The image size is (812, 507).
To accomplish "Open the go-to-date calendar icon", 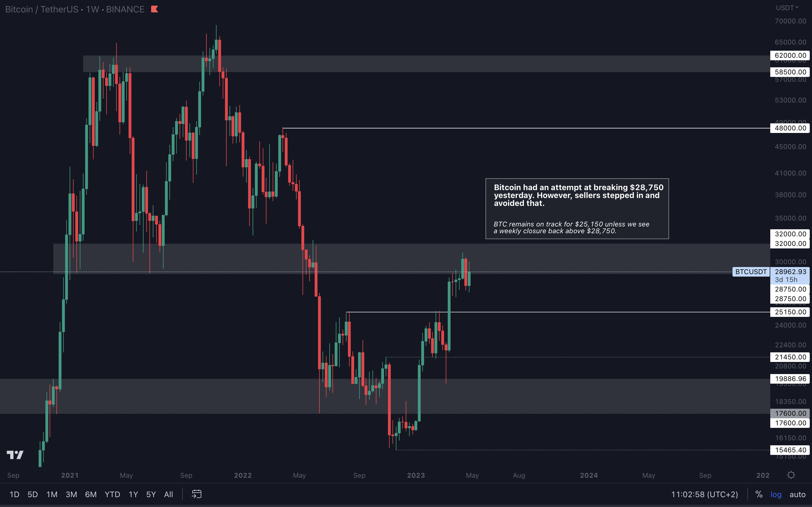I will tap(196, 494).
